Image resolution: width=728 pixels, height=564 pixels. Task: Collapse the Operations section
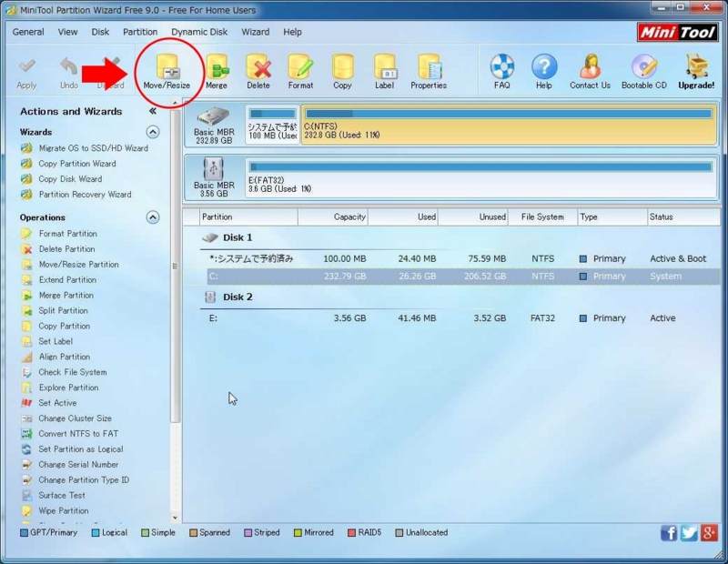tap(153, 217)
